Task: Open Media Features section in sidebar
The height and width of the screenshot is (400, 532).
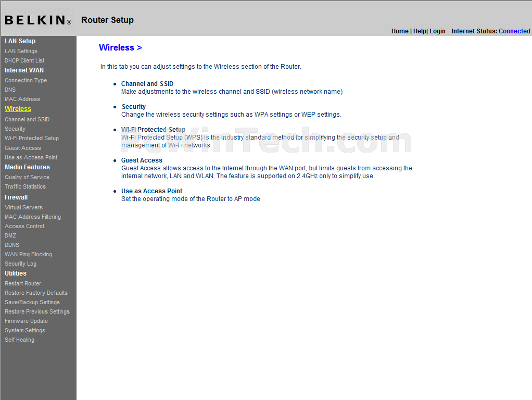Action: 27,167
